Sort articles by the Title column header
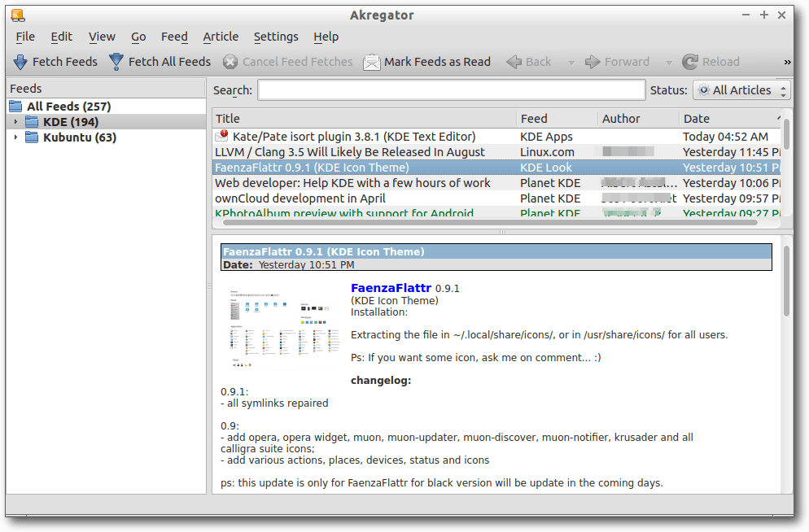Viewport: 809px width, 532px height. click(x=365, y=119)
